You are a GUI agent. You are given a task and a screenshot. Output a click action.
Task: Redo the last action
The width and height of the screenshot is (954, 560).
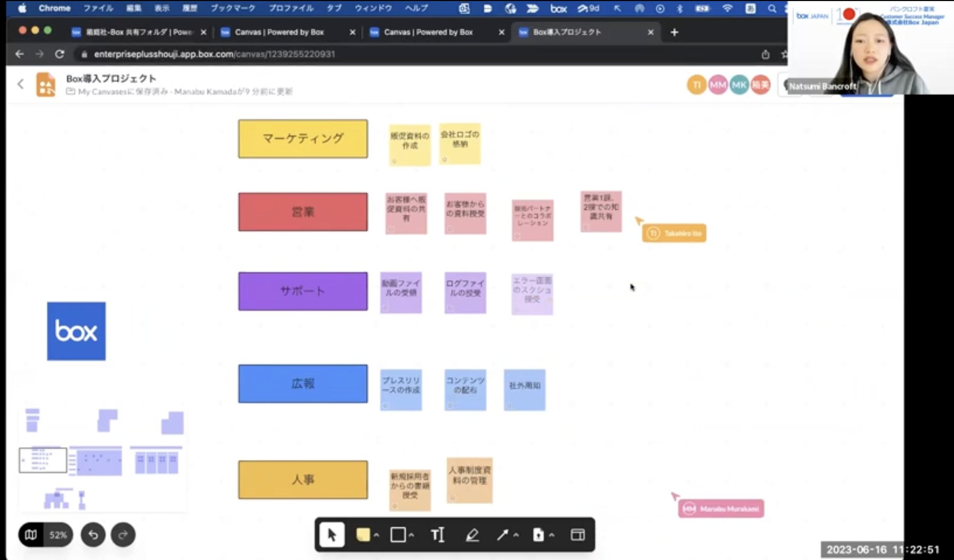click(x=123, y=535)
